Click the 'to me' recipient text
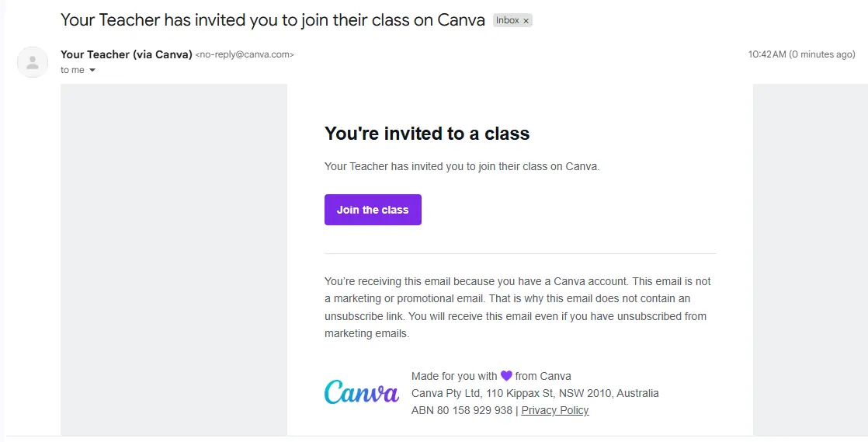868x442 pixels. pyautogui.click(x=72, y=70)
